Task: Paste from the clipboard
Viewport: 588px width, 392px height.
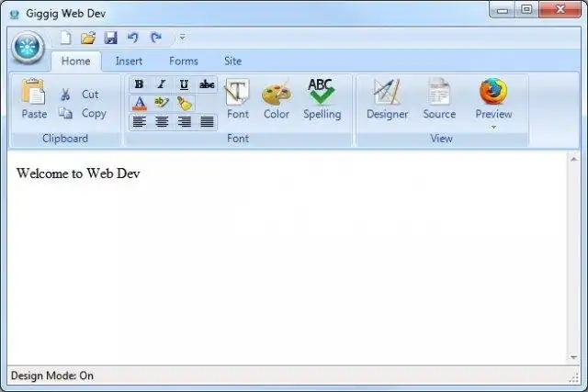Action: click(x=34, y=98)
